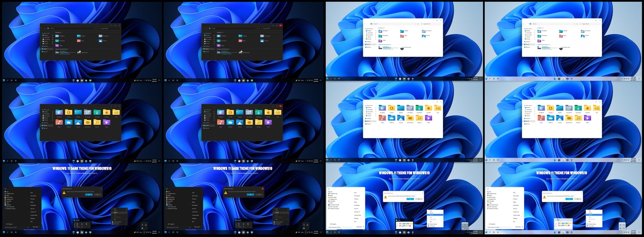Open Shut down arrow in light-taskbar start menu
This screenshot has width=644, height=237.
tap(522, 227)
